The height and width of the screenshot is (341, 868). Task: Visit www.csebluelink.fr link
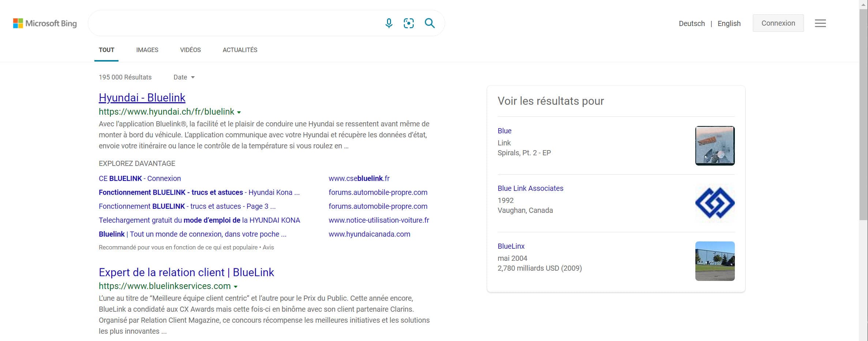click(359, 178)
